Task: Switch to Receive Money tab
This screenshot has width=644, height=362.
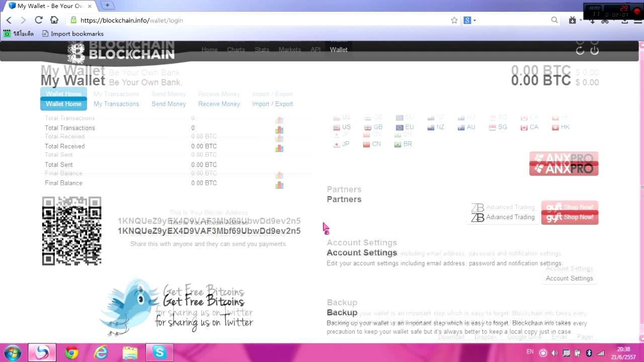Action: [x=219, y=104]
